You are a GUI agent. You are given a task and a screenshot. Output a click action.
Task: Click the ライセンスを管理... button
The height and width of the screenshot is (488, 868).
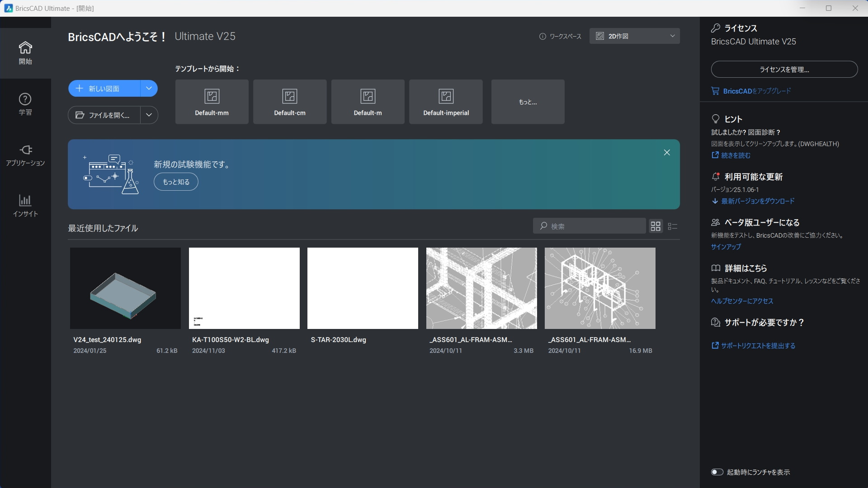click(784, 70)
